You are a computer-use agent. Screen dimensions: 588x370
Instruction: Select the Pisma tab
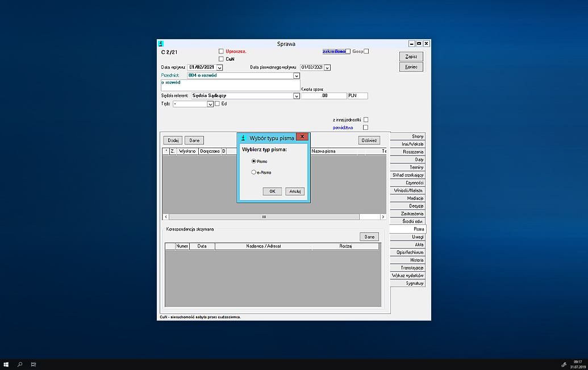click(408, 229)
